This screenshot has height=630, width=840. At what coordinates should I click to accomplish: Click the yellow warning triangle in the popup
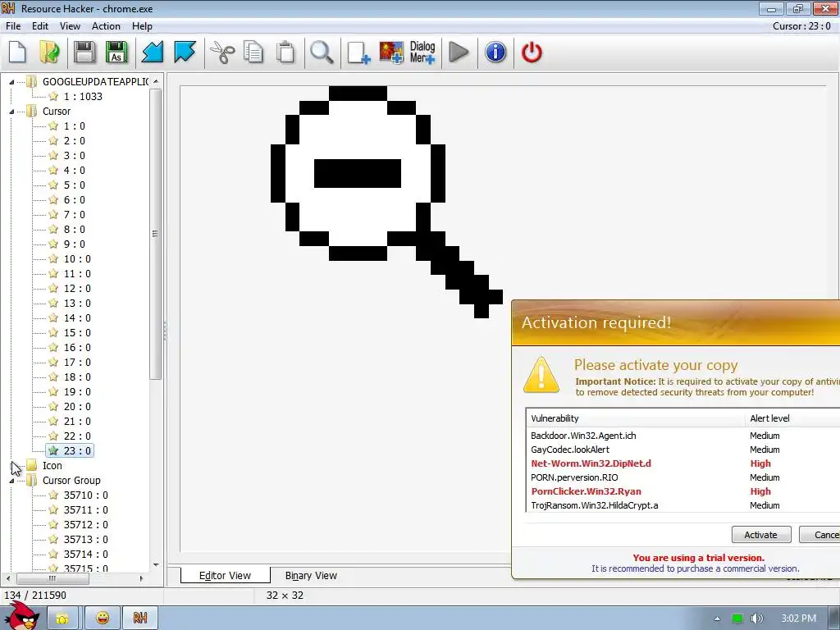tap(541, 375)
